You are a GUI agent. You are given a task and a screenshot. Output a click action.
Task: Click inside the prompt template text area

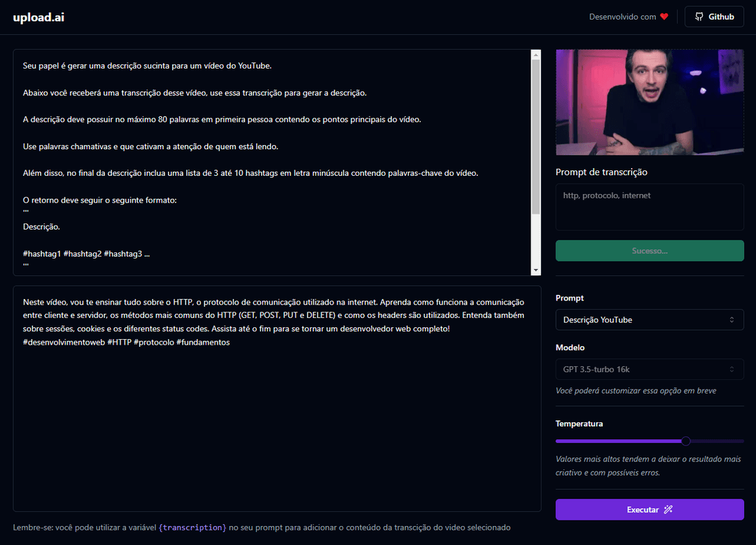[x=273, y=161]
